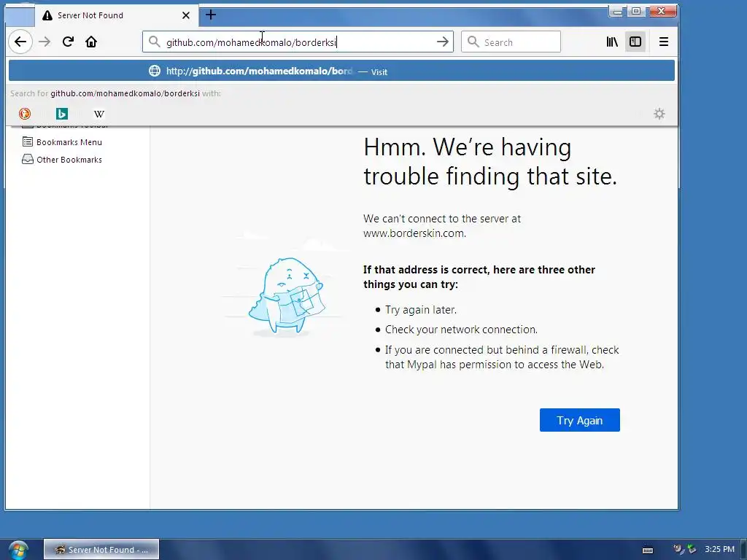747x560 pixels.
Task: Click the page heading "Hmm. We're having"
Action: coord(468,147)
